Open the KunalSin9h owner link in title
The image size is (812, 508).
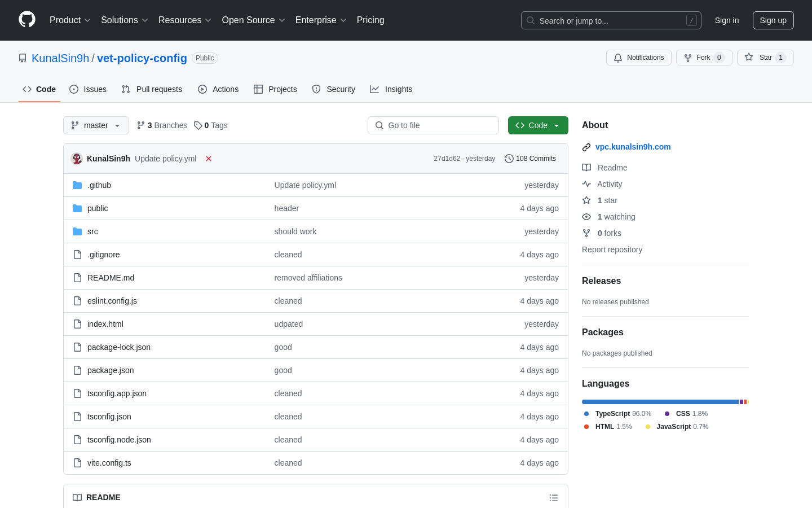coord(60,58)
